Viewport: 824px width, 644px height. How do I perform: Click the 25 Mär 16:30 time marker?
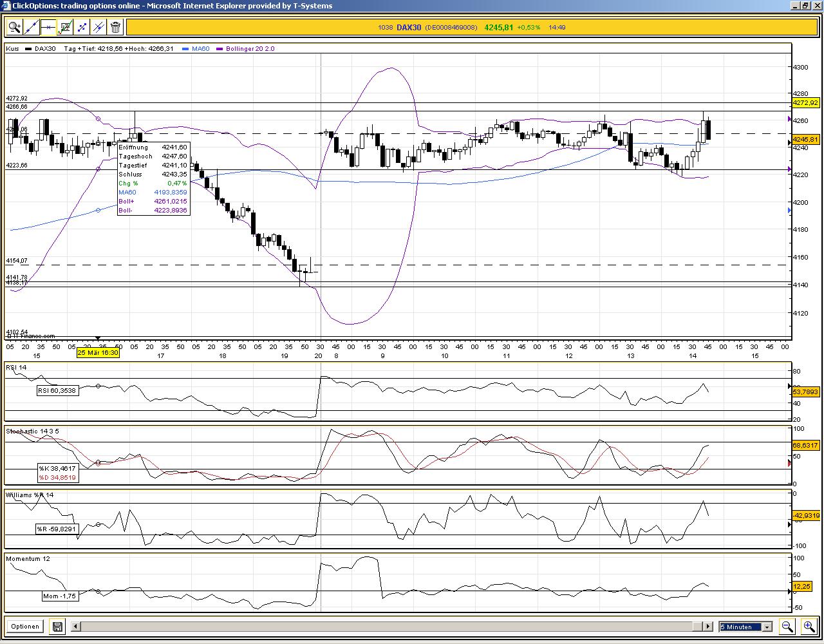[x=98, y=353]
